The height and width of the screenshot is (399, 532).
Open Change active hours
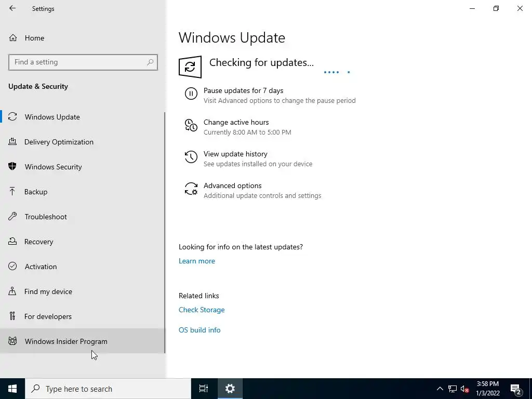coord(237,127)
